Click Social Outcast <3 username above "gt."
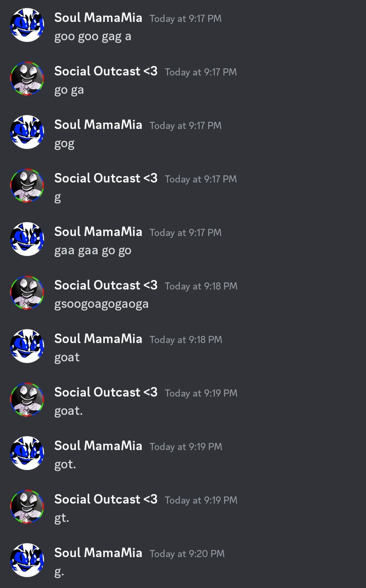The height and width of the screenshot is (588, 366). tap(106, 499)
